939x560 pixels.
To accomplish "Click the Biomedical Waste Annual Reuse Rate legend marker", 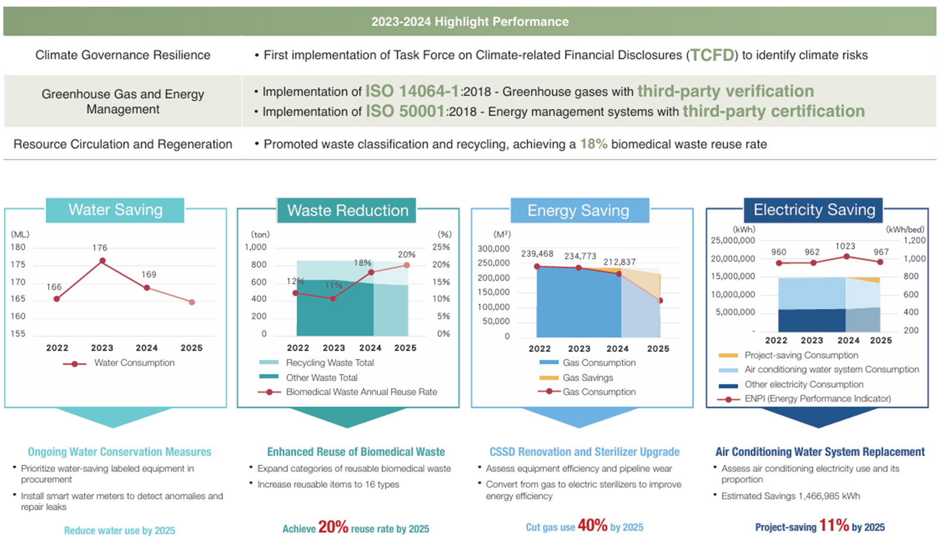I will coord(269,392).
